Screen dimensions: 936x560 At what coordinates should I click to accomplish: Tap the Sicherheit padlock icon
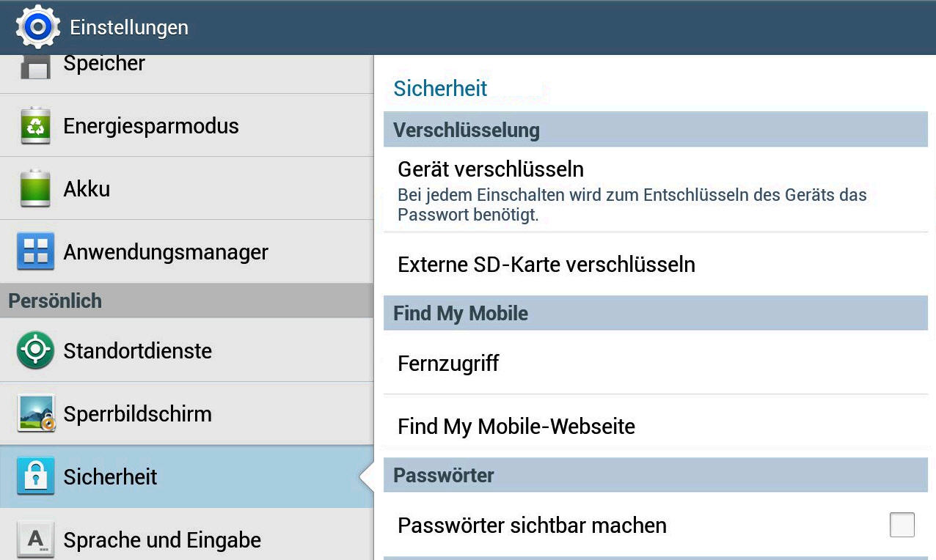(35, 476)
